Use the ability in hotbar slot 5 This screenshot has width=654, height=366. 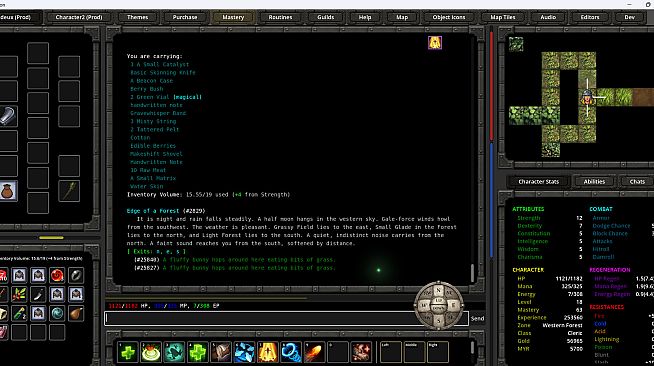(221, 352)
